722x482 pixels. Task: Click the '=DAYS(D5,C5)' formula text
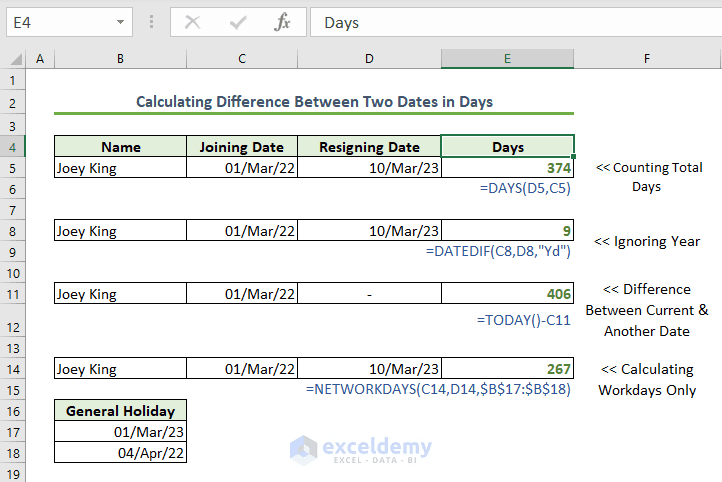coord(525,188)
